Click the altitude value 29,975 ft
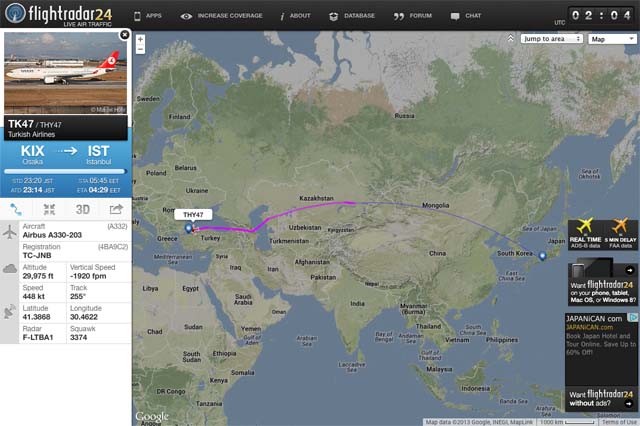The image size is (640, 426). [38, 276]
